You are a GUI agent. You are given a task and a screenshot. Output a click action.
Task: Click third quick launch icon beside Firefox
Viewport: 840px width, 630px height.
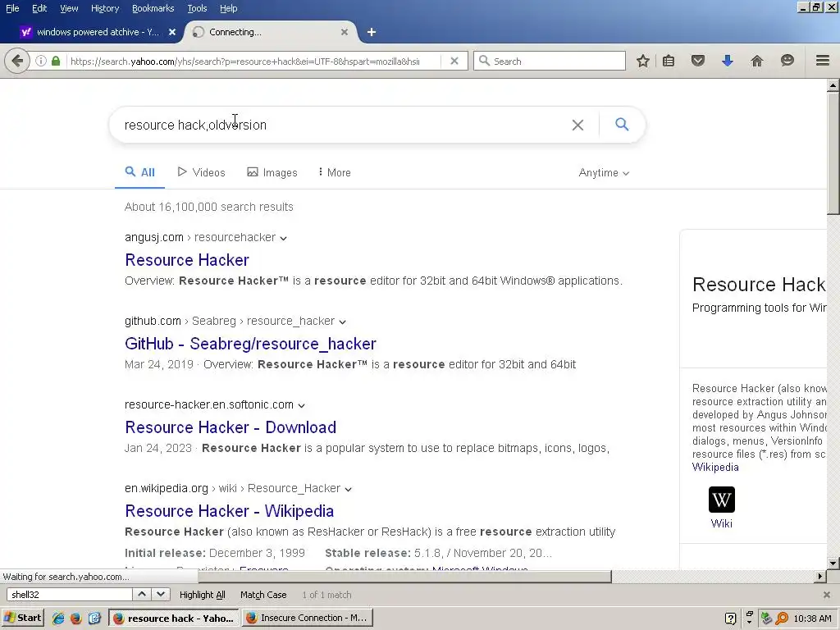click(x=94, y=618)
